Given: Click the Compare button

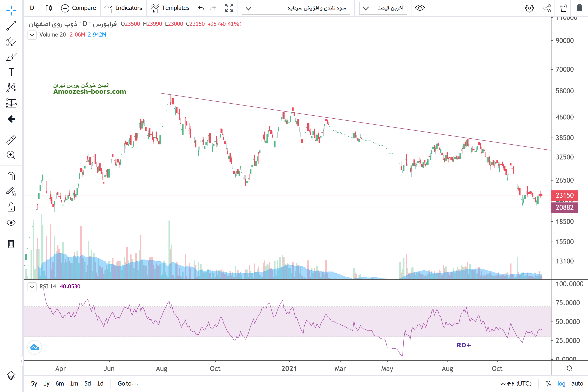Looking at the screenshot, I should coord(78,8).
